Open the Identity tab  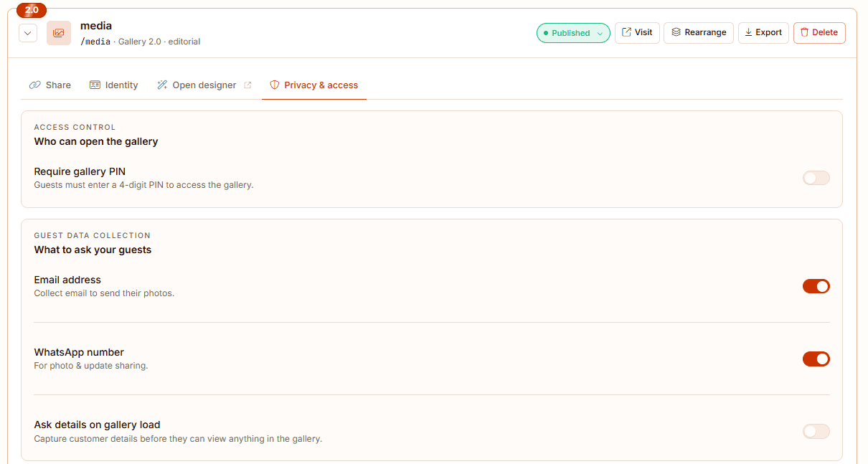(x=113, y=85)
